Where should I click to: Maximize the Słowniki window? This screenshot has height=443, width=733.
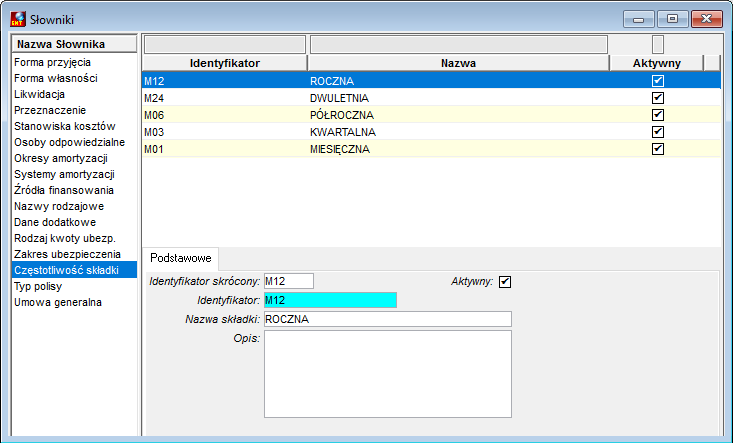(672, 19)
